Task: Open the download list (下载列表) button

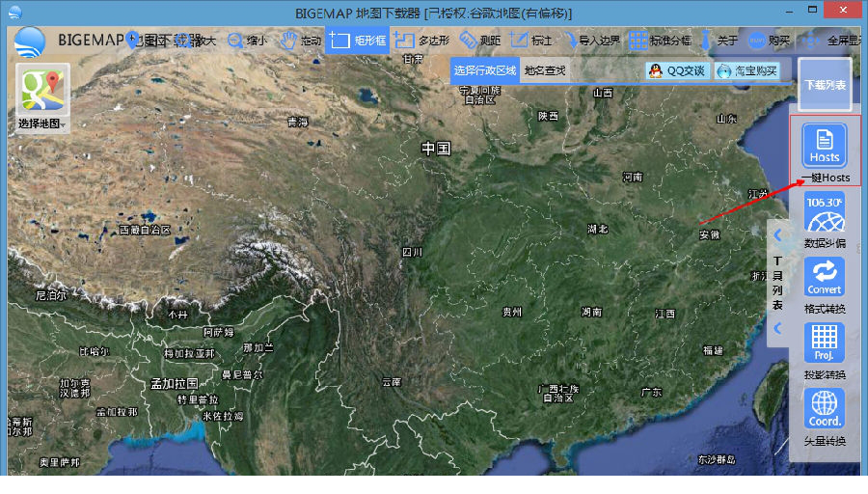Action: pos(825,85)
